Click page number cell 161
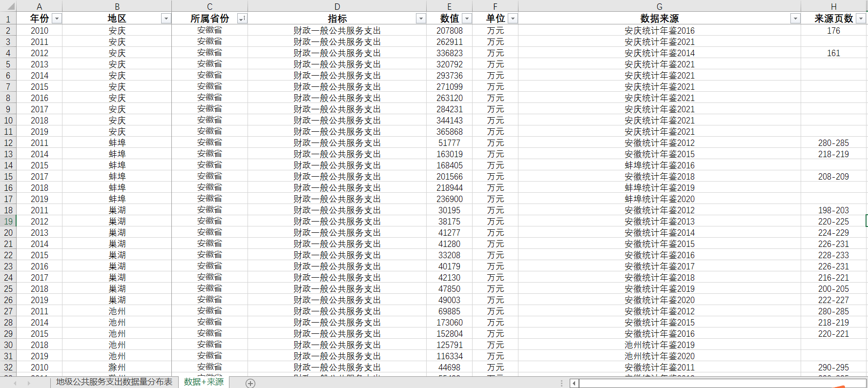This screenshot has height=388, width=868. (834, 53)
